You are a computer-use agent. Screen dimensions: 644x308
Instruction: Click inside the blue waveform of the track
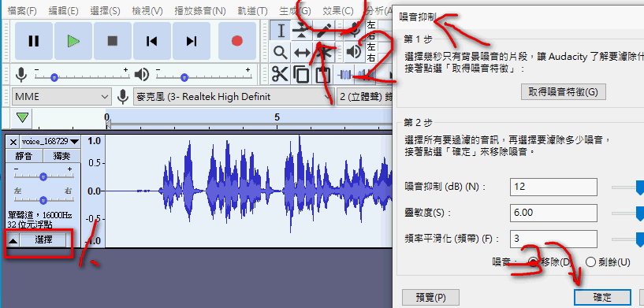[248, 191]
